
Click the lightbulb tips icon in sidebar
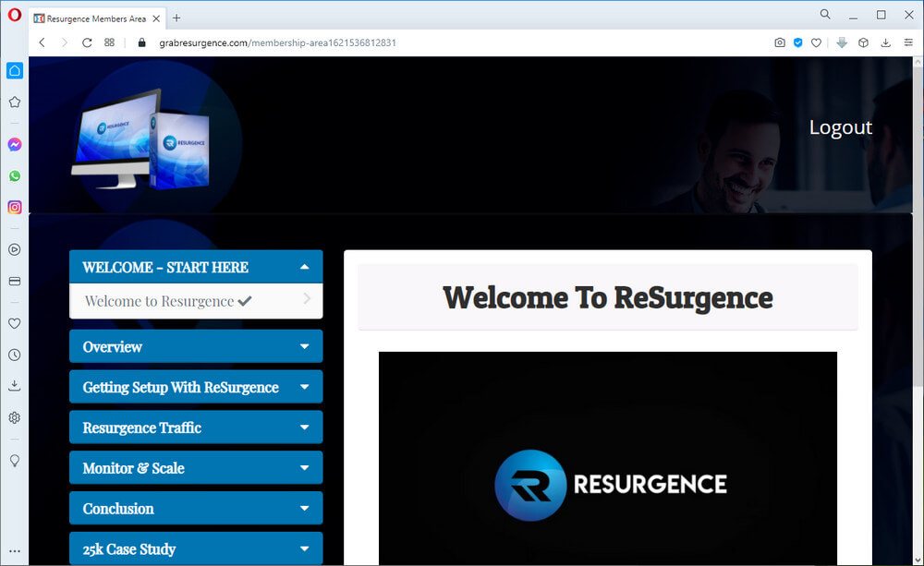pos(15,460)
